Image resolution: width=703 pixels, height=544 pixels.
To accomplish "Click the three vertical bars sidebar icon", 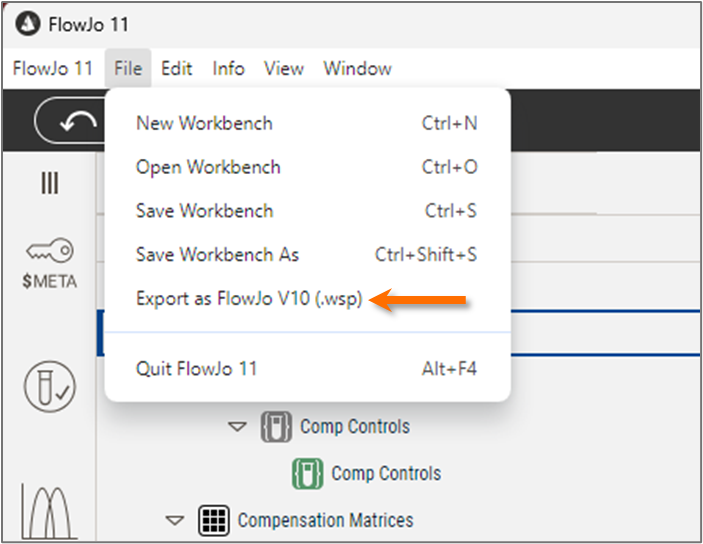I will [49, 182].
